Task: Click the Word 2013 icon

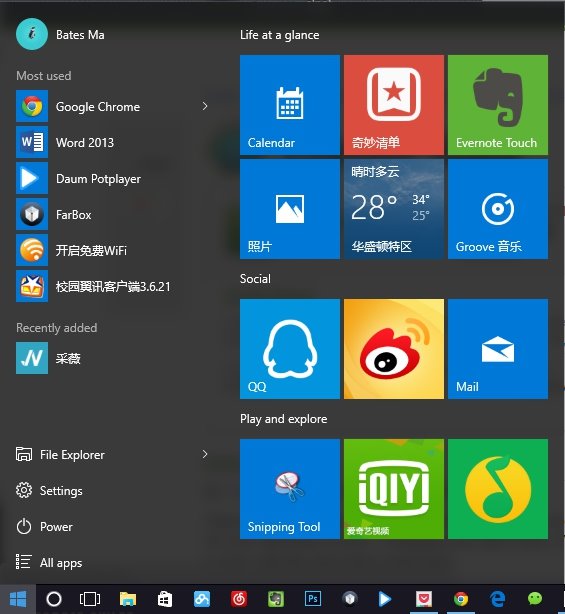Action: [32, 142]
